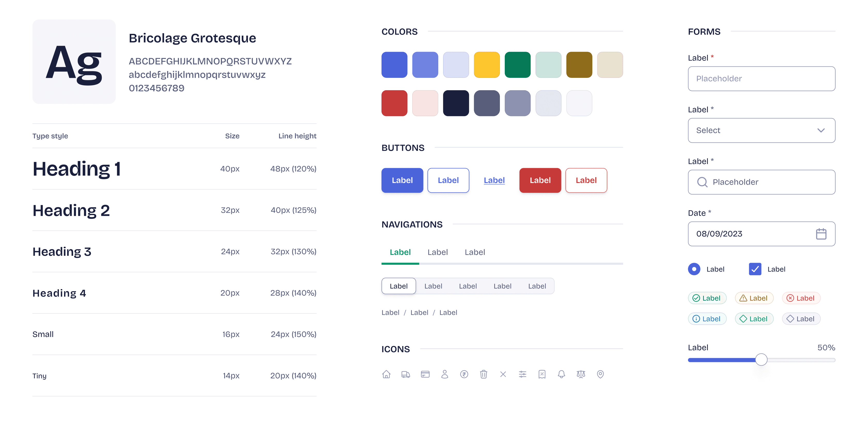Open the calendar date picker icon
Screen dimensions: 868x421
(821, 234)
